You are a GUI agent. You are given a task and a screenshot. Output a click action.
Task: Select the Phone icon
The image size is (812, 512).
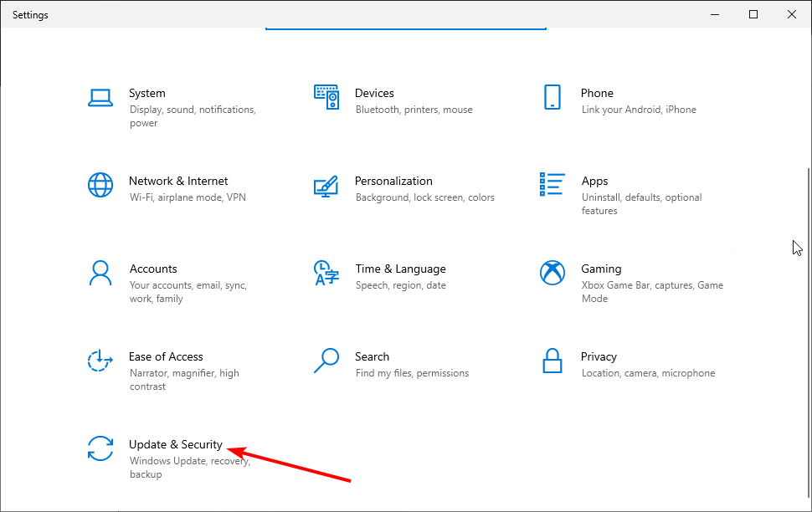pos(552,97)
